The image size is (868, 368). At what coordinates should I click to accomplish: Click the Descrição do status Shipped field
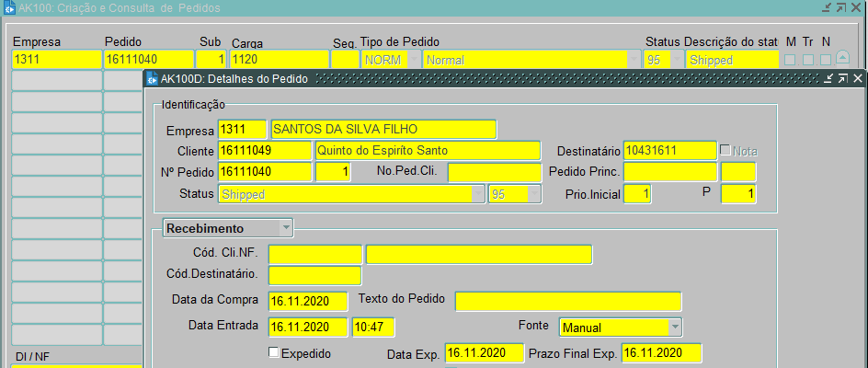732,60
